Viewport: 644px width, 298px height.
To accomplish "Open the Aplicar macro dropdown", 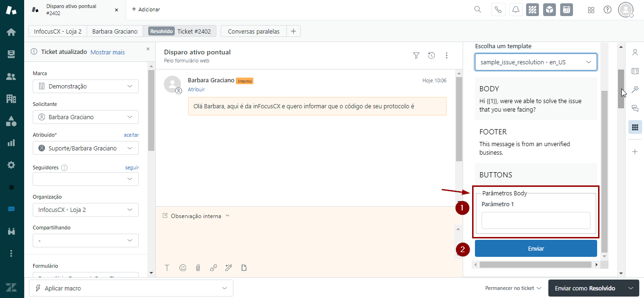I will point(131,288).
